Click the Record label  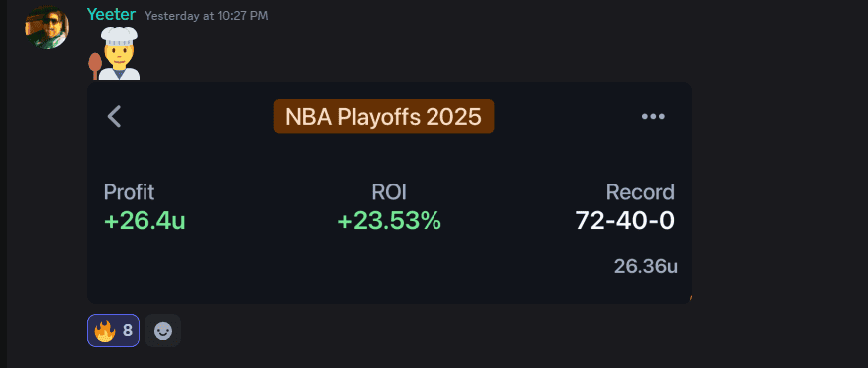[x=640, y=192]
